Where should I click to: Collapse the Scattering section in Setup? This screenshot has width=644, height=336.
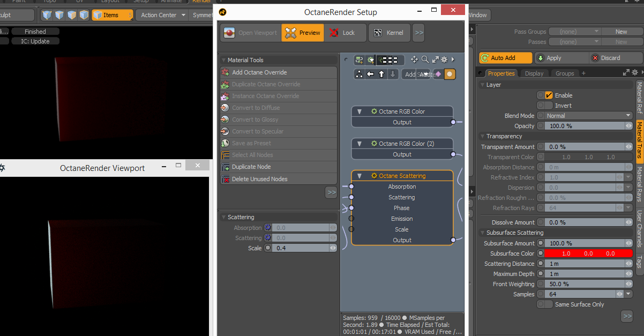coord(223,217)
